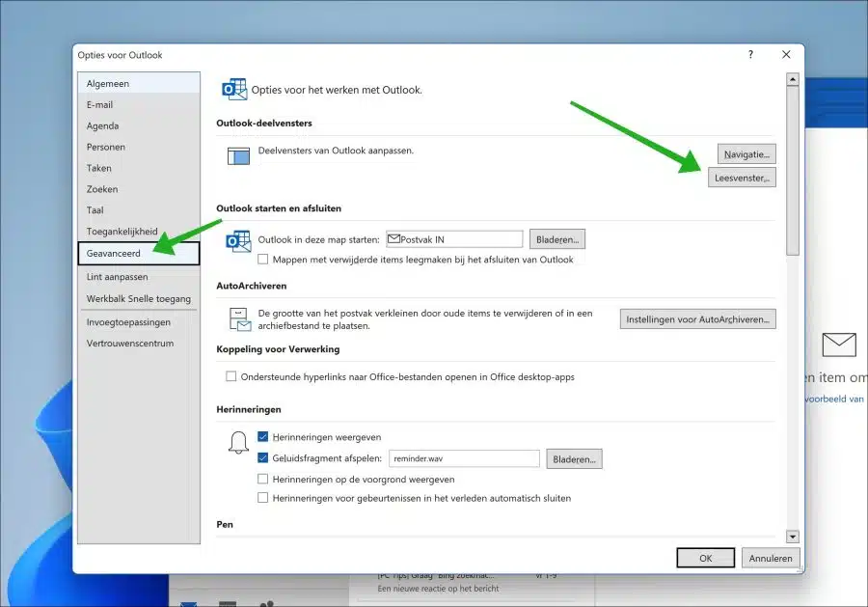
Task: Click the reminder.wav sound file field
Action: tap(464, 458)
